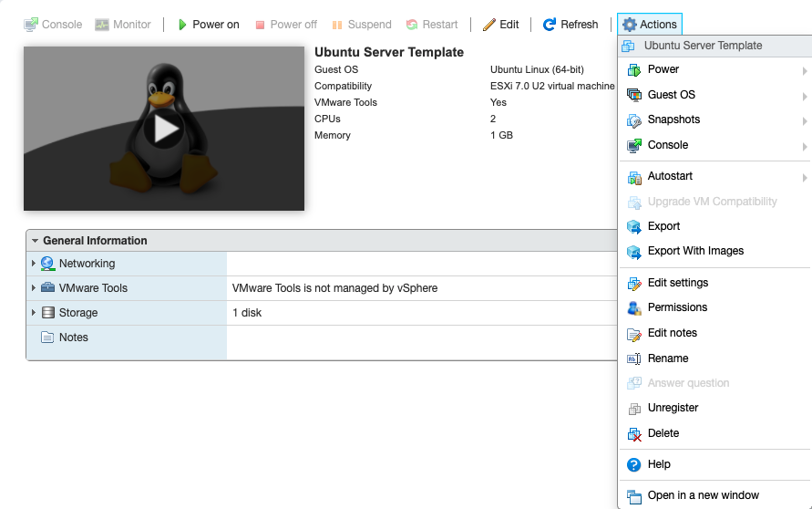Click 'Ubuntu Linux (64-bit)' value
The height and width of the screenshot is (509, 812).
coord(537,69)
